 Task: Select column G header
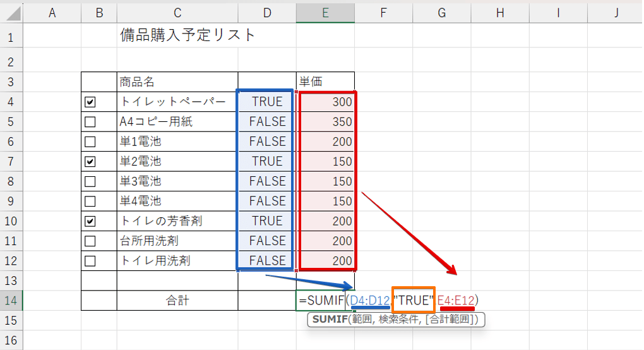click(x=442, y=13)
